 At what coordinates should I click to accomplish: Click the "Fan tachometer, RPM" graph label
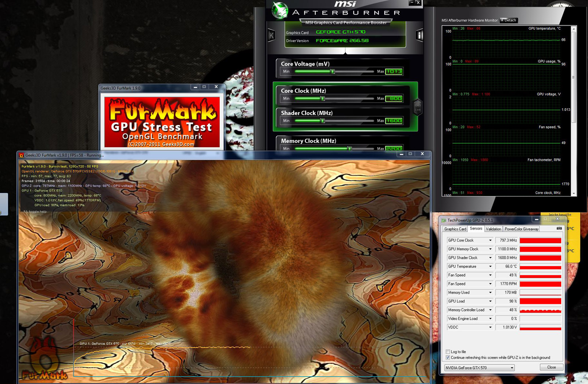(544, 160)
